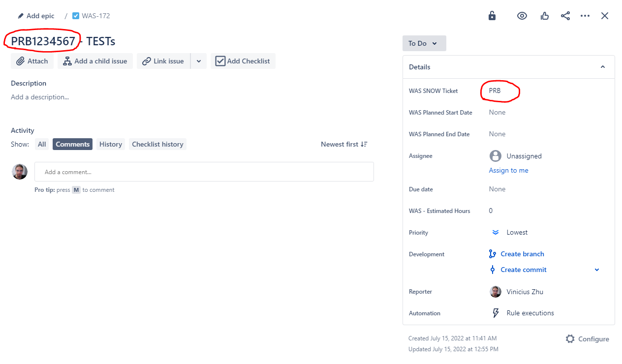622x364 pixels.
Task: Click the Lowest priority arrows icon
Action: pyautogui.click(x=496, y=232)
